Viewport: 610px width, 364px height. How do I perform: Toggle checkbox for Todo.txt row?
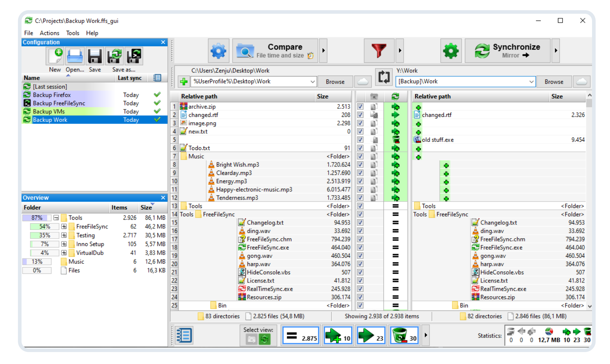[x=360, y=148]
